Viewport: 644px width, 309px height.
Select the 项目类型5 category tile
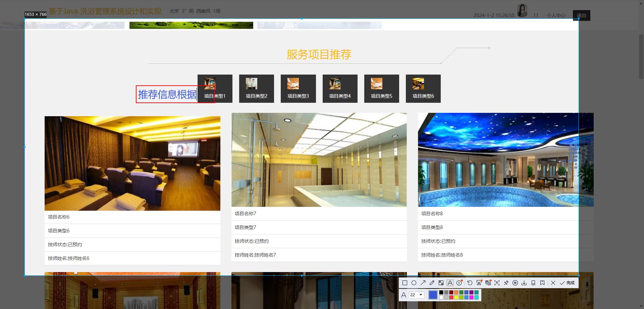382,89
